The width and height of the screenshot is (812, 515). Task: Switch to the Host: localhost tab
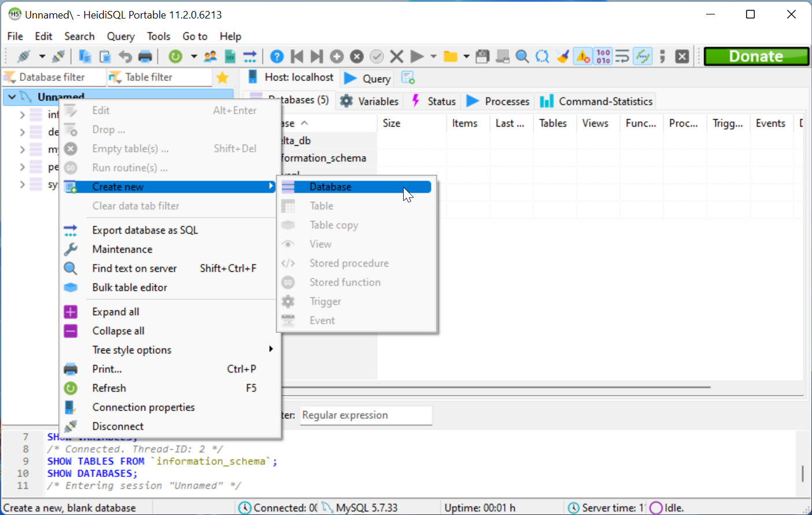click(x=291, y=77)
